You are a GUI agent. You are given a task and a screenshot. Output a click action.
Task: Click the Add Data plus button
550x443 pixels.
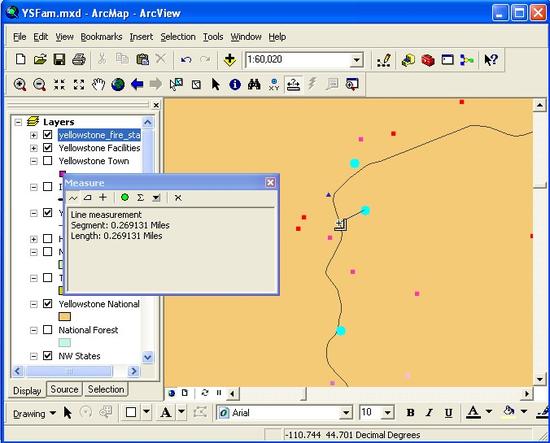point(230,60)
